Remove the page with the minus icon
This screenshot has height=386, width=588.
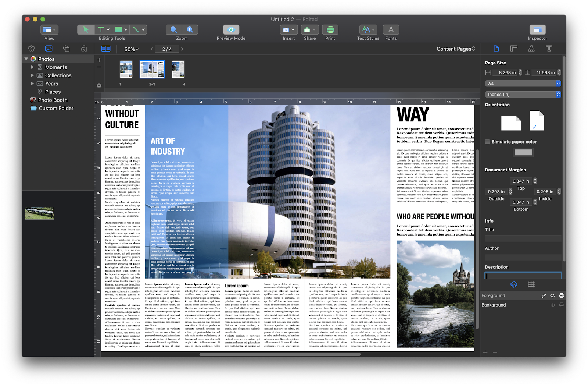[x=99, y=67]
